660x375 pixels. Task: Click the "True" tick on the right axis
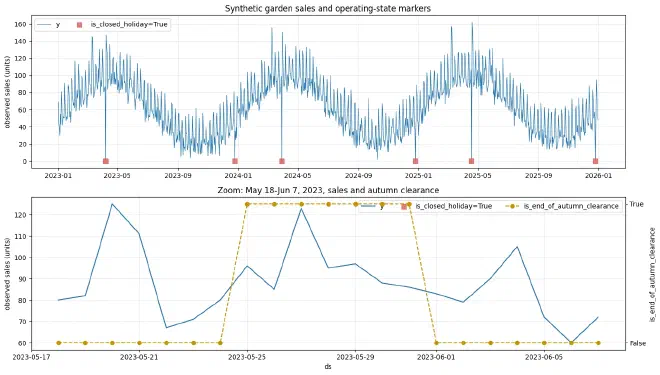(636, 204)
